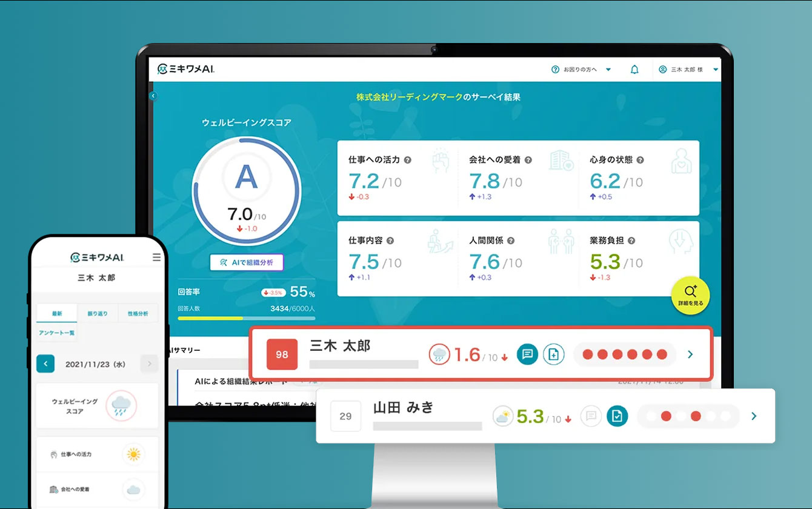The image size is (812, 509).
Task: Click the left arrow beside date 2021/11/23
Action: 45,363
